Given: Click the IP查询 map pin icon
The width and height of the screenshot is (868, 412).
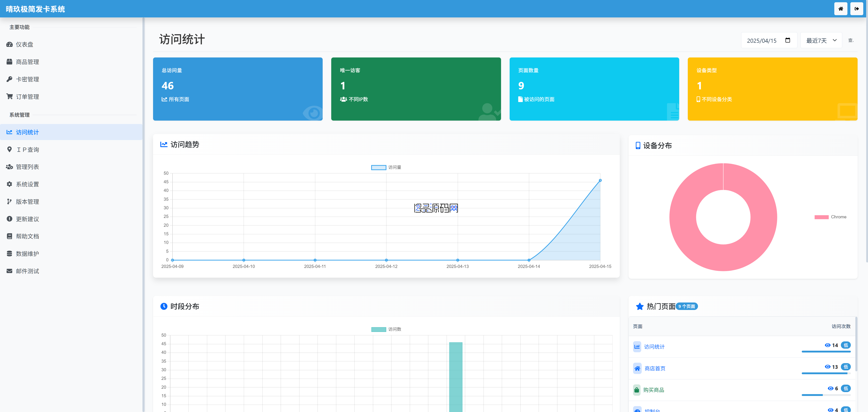Looking at the screenshot, I should [9, 149].
